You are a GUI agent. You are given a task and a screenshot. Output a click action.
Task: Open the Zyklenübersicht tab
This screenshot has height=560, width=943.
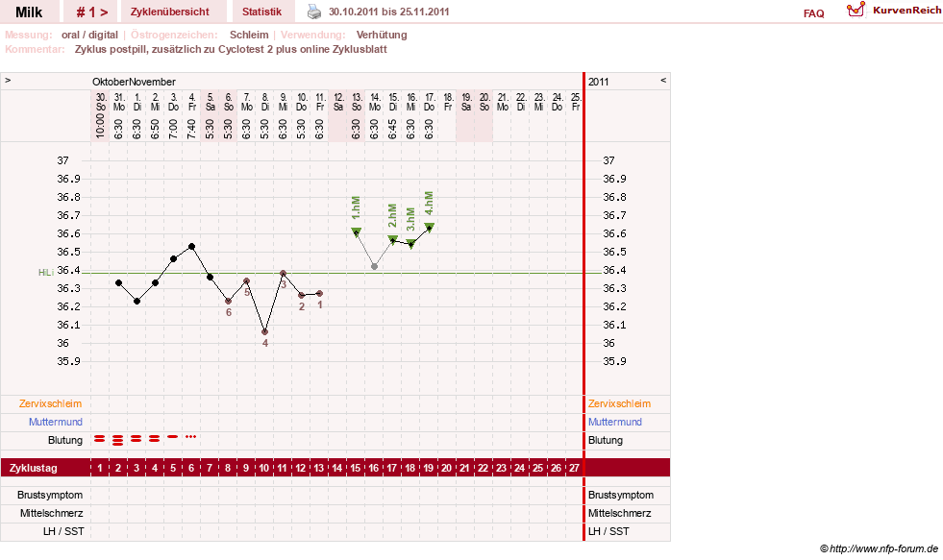click(170, 12)
